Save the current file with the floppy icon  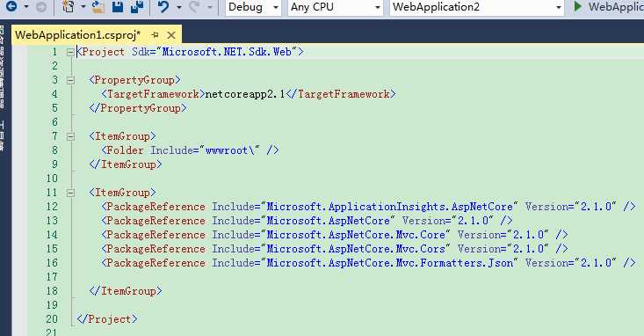tap(118, 6)
